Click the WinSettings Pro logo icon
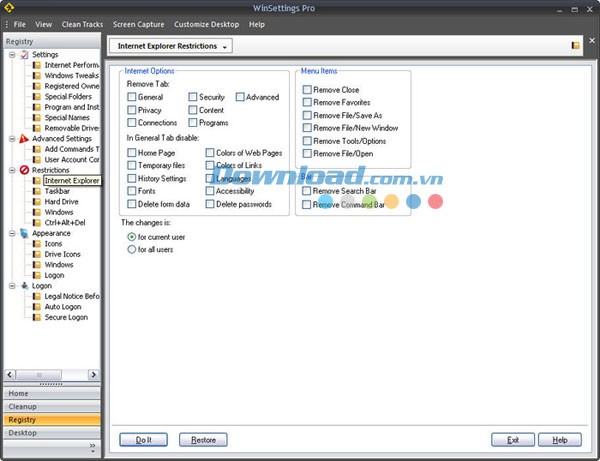 (9, 7)
